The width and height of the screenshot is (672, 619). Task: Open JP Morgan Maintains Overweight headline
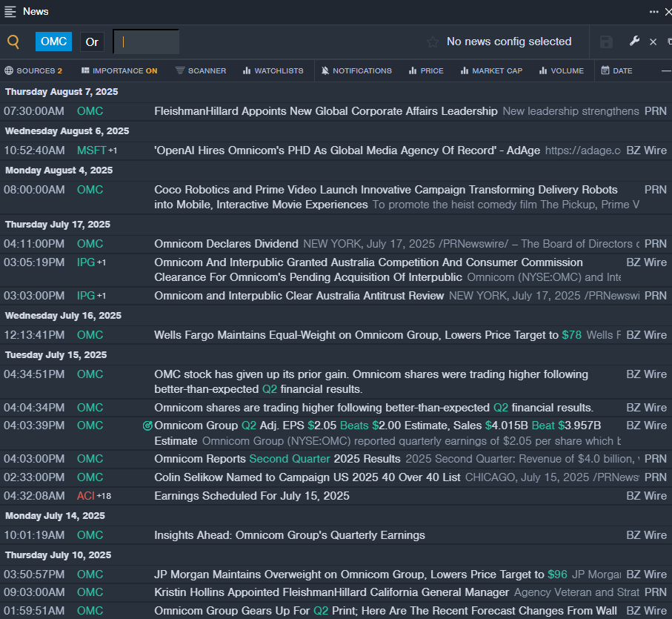click(361, 575)
